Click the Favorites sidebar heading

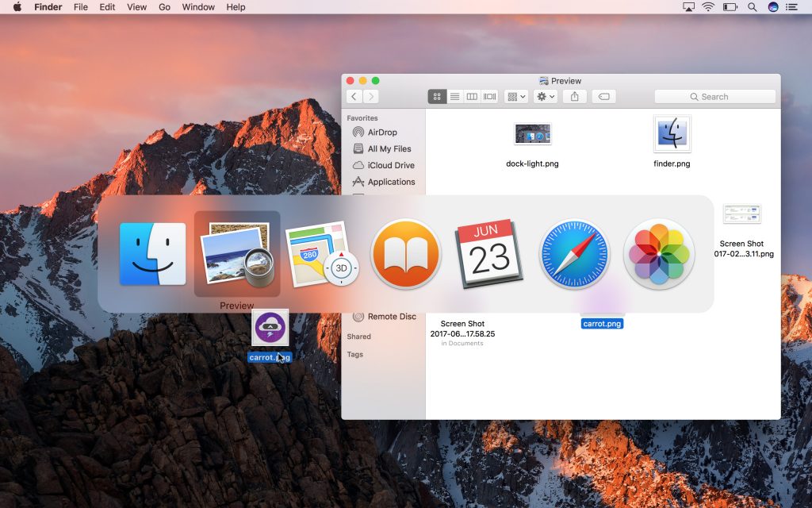362,118
